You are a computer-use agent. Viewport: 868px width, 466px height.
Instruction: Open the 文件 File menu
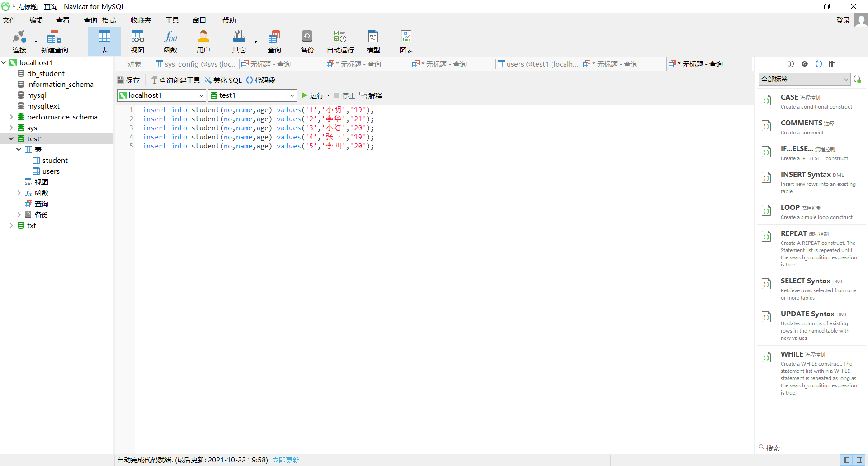tap(9, 20)
